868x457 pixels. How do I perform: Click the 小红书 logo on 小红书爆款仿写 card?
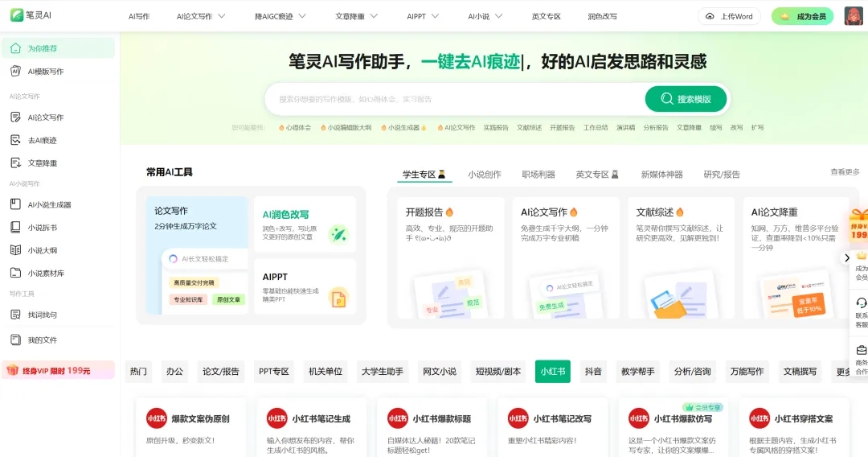(639, 418)
